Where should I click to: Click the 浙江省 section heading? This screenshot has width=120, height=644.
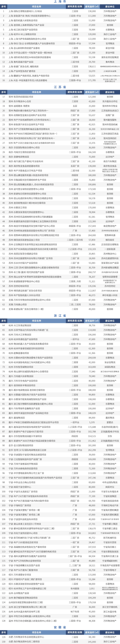click(x=60, y=316)
